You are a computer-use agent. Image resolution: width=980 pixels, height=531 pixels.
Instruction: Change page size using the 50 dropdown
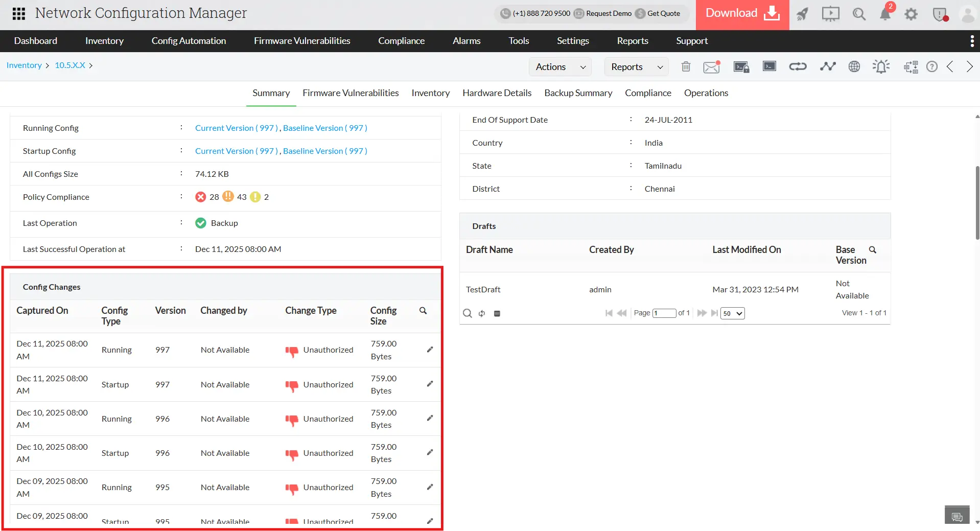pyautogui.click(x=732, y=313)
